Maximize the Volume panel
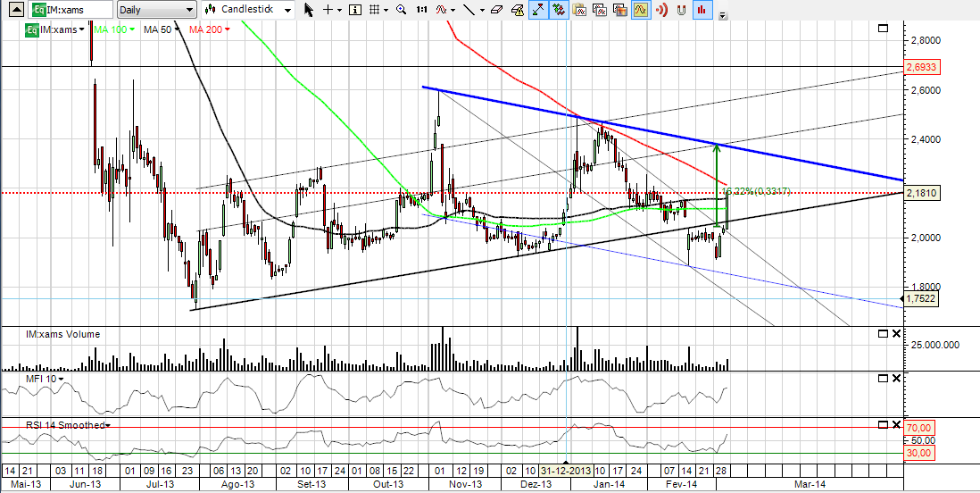Screen dimensions: 980x493 883,334
